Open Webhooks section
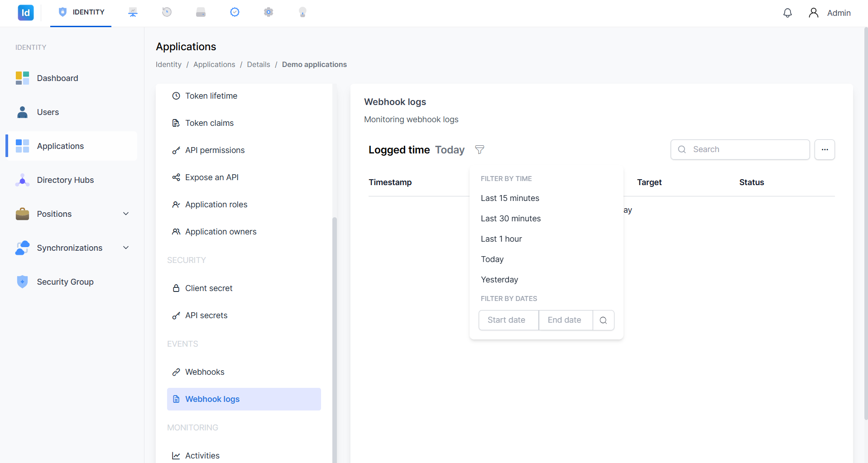Viewport: 868px width, 463px height. (244, 372)
